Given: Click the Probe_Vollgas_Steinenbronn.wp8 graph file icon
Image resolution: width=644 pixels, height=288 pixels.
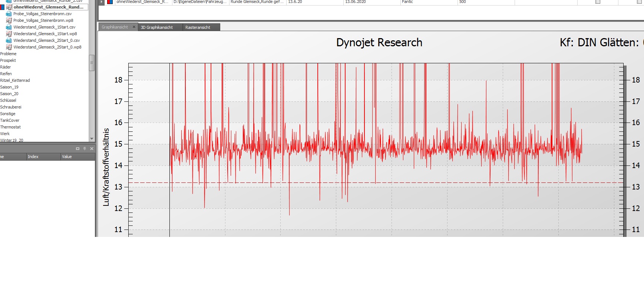Looking at the screenshot, I should [9, 20].
